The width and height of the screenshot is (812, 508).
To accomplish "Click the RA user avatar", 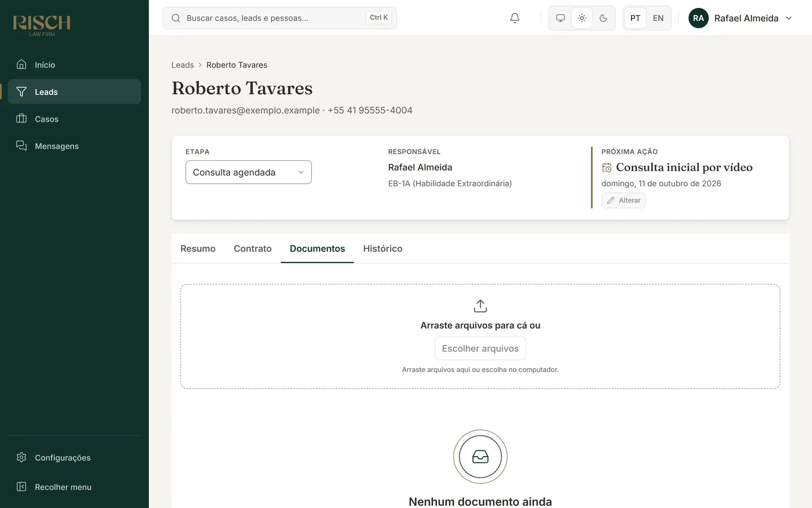I will [699, 18].
